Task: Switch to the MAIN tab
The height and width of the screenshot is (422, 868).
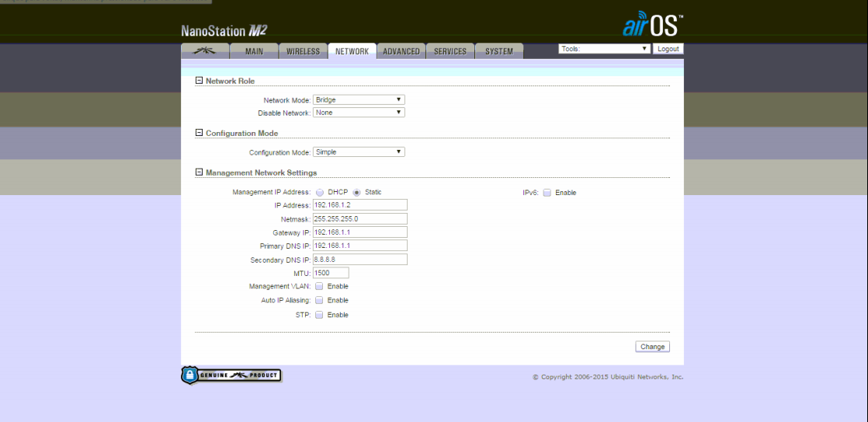Action: 254,51
